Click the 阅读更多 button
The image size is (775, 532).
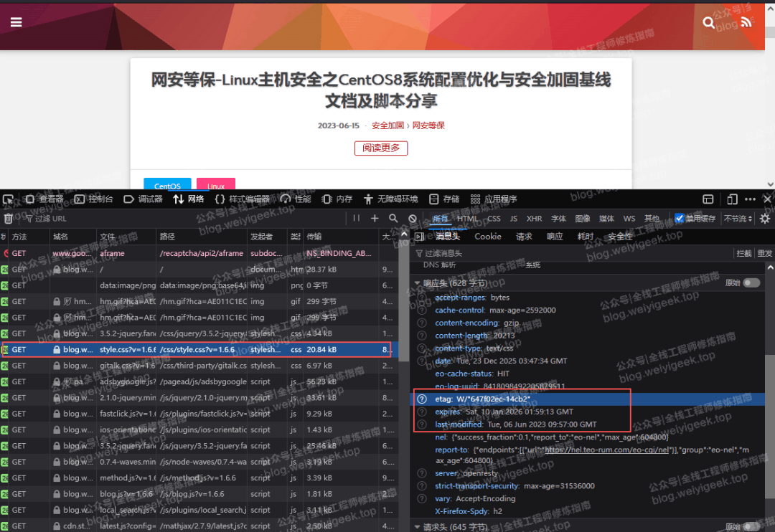[381, 148]
